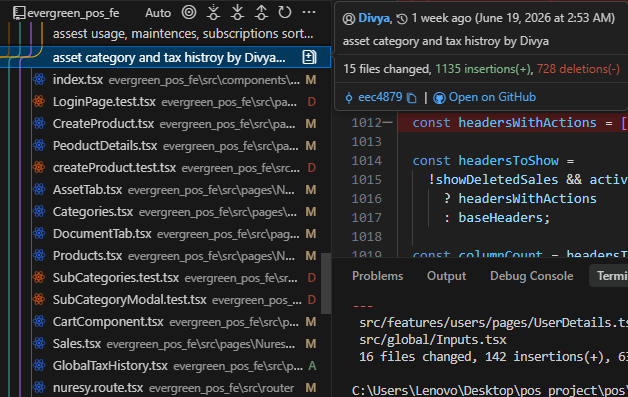Open LoginPage.test.tsx deleted file

(x=176, y=102)
